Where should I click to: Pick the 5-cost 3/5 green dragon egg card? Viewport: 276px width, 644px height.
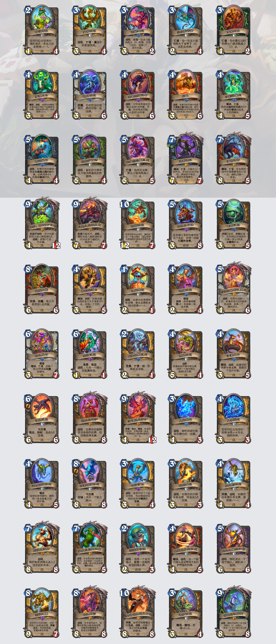[x=234, y=224]
